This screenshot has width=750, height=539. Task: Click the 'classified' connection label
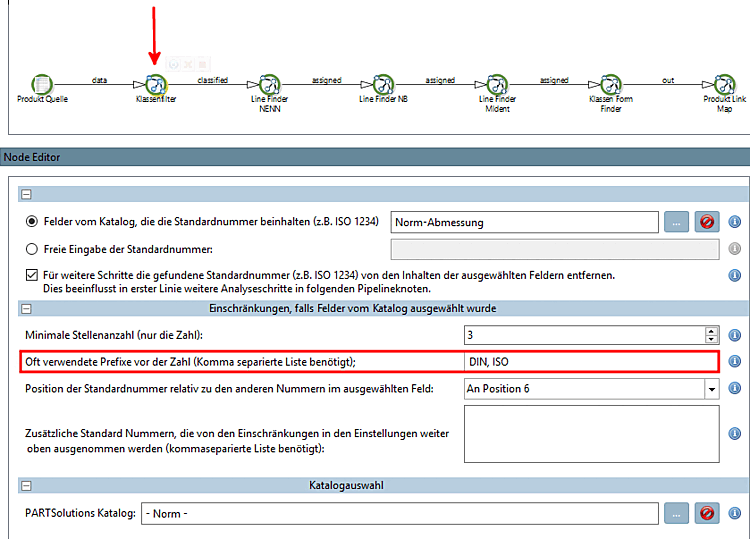point(213,80)
